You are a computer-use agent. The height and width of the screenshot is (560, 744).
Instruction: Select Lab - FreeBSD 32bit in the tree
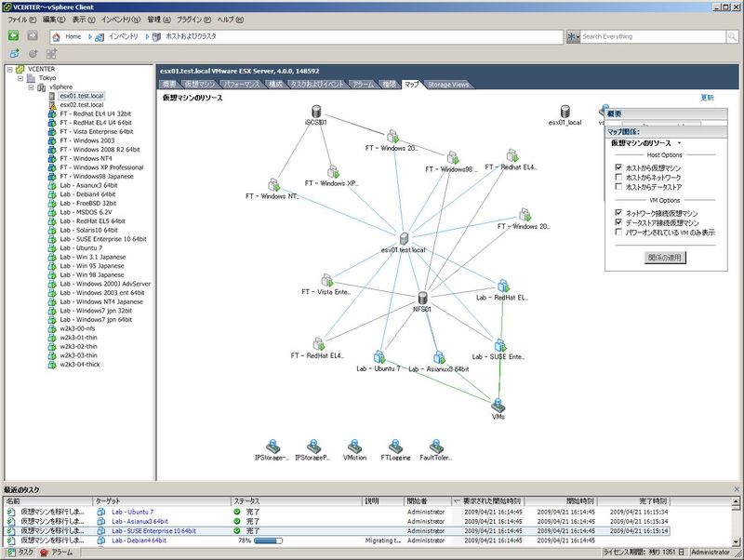tap(87, 203)
